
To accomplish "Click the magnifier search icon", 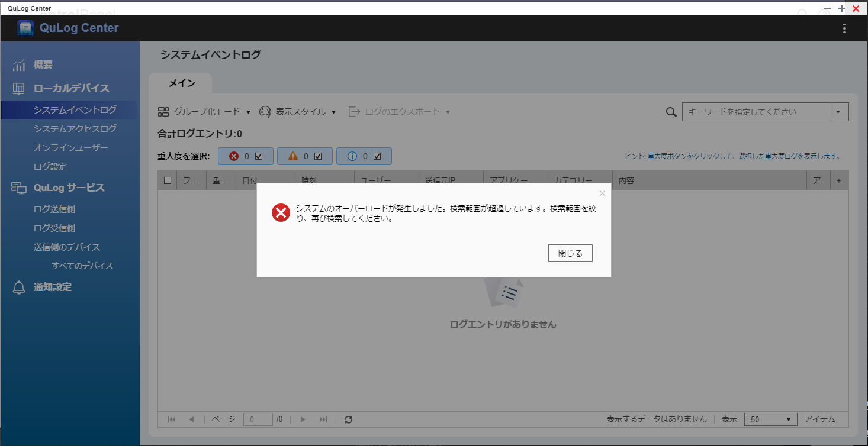I will (671, 112).
